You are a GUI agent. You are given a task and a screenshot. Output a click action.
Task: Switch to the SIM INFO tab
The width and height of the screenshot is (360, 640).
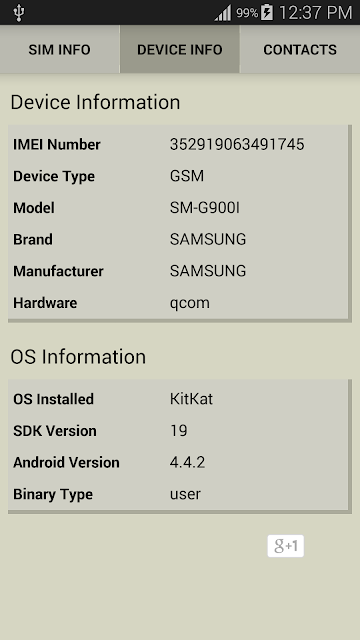60,49
